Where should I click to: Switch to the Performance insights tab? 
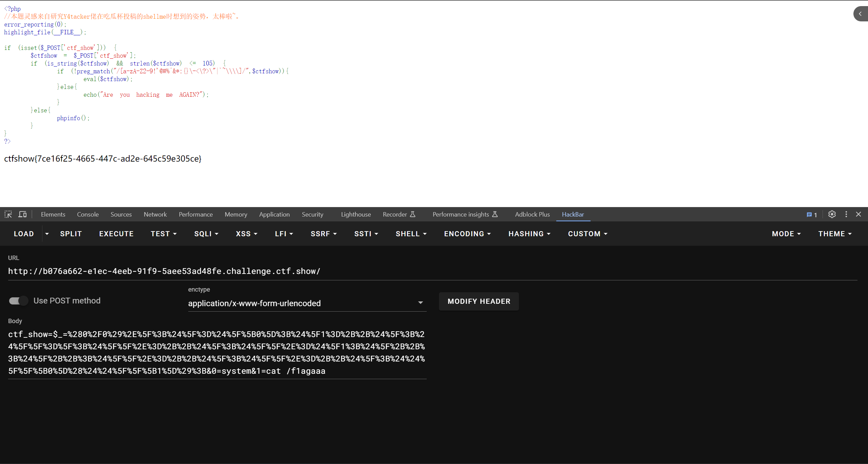pos(465,215)
